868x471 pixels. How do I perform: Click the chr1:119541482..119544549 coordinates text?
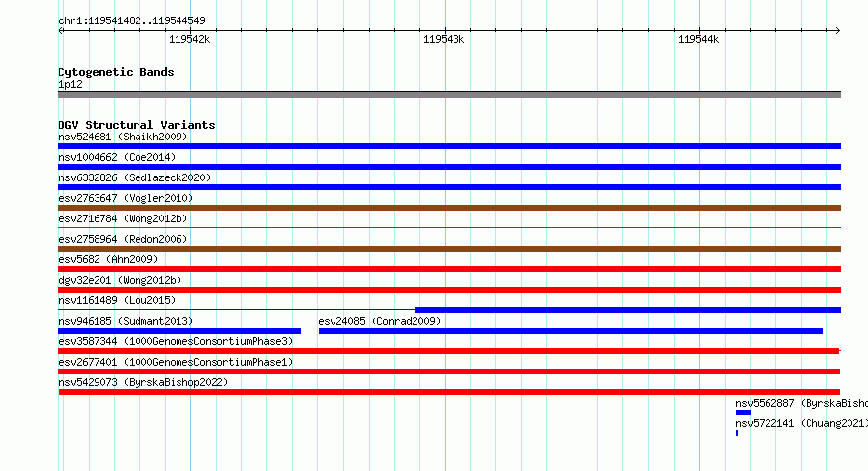pos(132,20)
